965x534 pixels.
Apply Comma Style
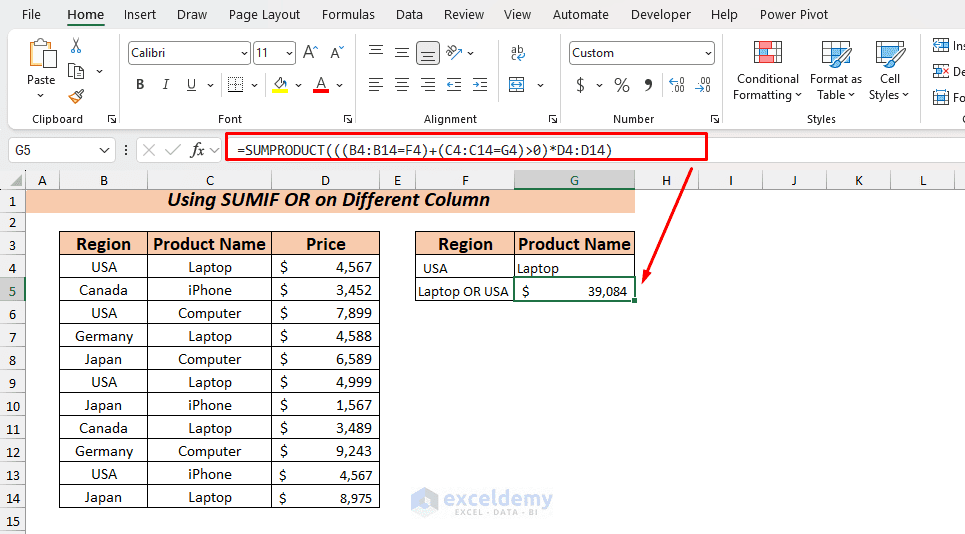point(648,85)
